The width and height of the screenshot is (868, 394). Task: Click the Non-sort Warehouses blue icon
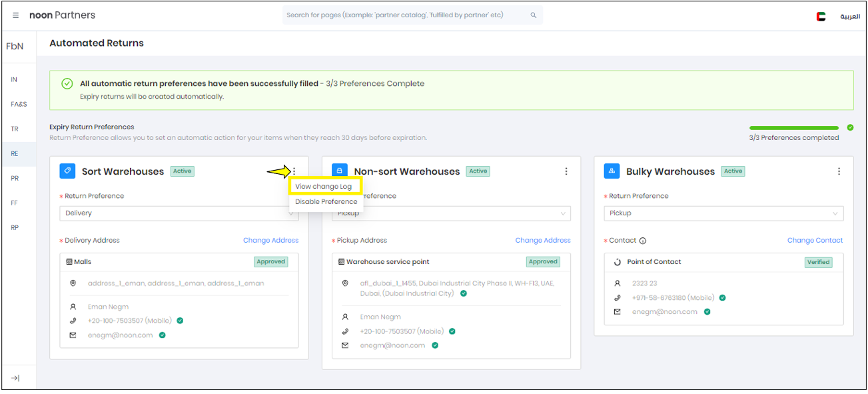point(340,171)
